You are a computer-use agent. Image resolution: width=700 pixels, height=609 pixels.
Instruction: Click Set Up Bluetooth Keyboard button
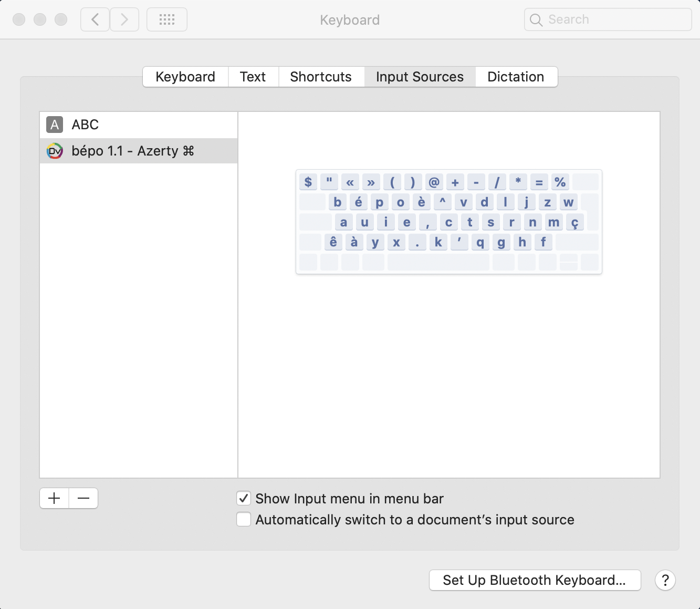pyautogui.click(x=535, y=580)
